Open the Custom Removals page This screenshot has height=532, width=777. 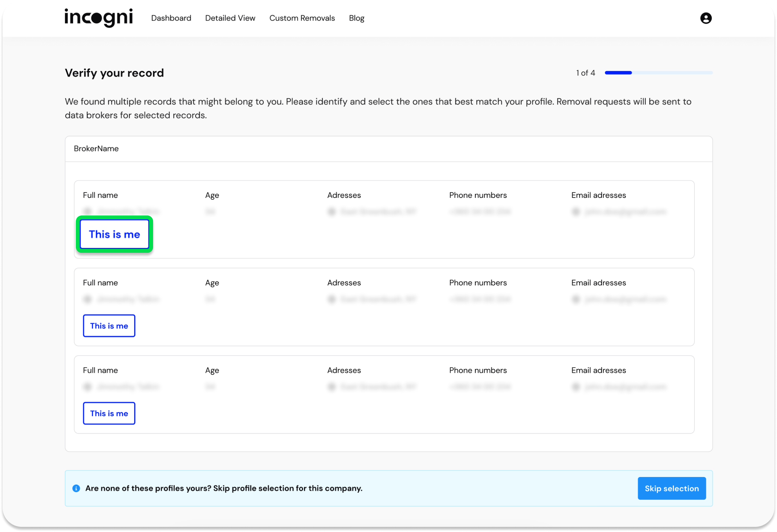coord(302,18)
